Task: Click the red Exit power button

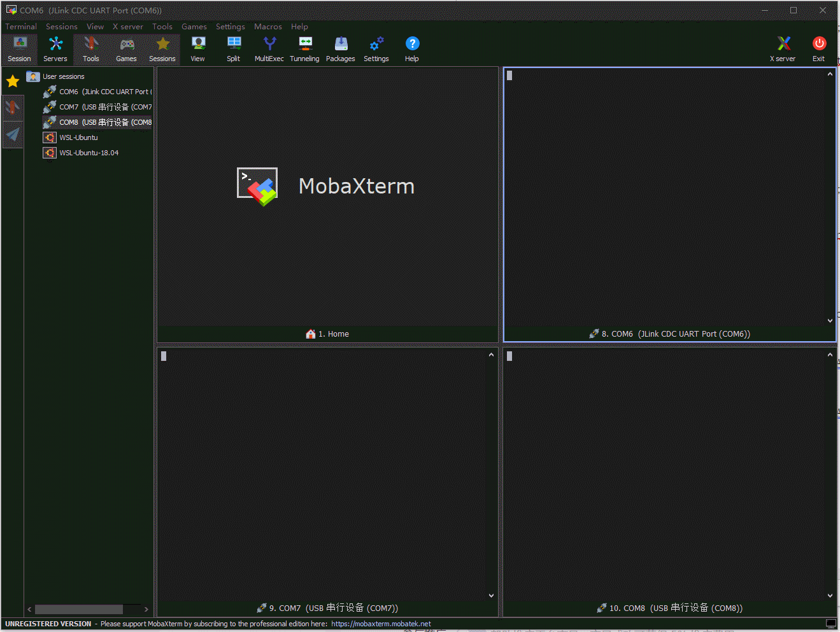Action: pyautogui.click(x=819, y=50)
